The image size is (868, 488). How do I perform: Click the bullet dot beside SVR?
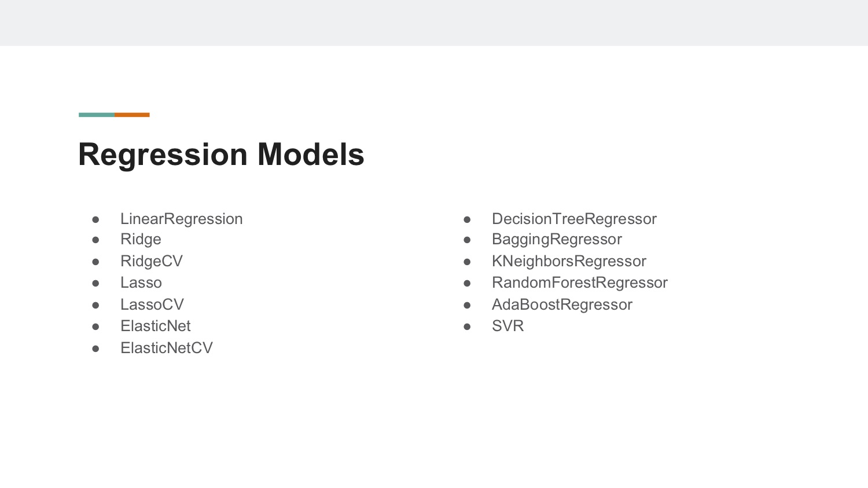(x=467, y=326)
